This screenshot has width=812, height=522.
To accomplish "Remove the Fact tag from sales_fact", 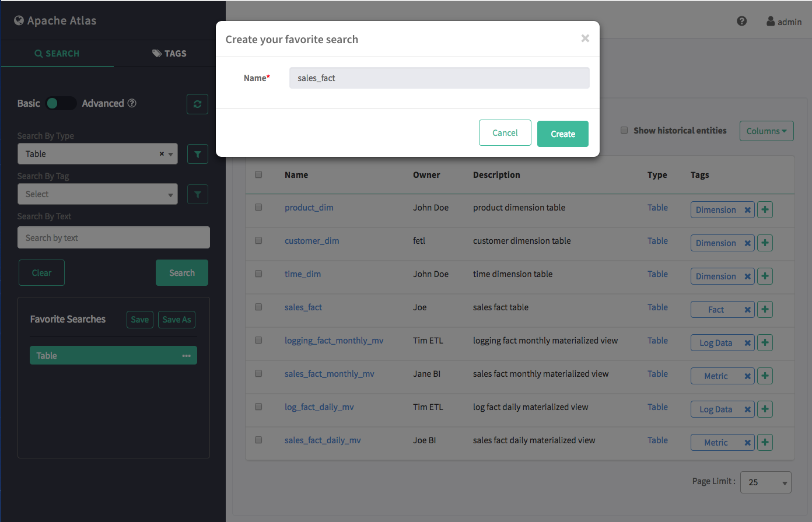I will pyautogui.click(x=747, y=310).
